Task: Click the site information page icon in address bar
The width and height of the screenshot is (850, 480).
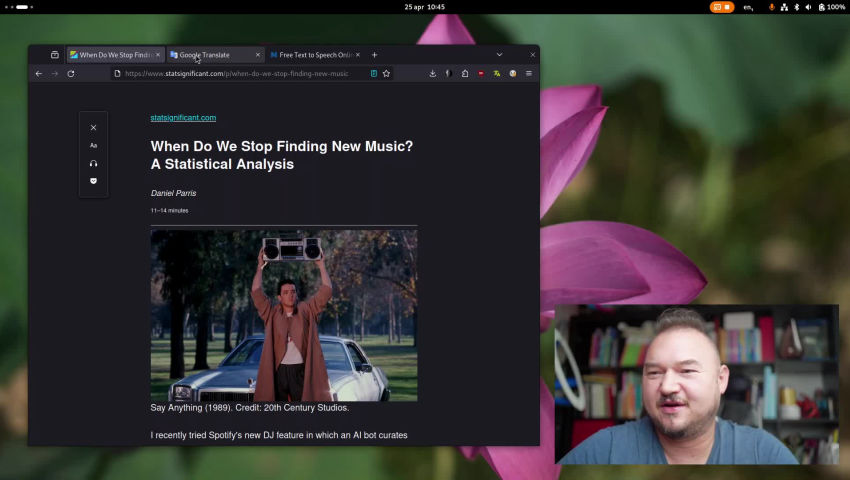Action: pyautogui.click(x=118, y=74)
